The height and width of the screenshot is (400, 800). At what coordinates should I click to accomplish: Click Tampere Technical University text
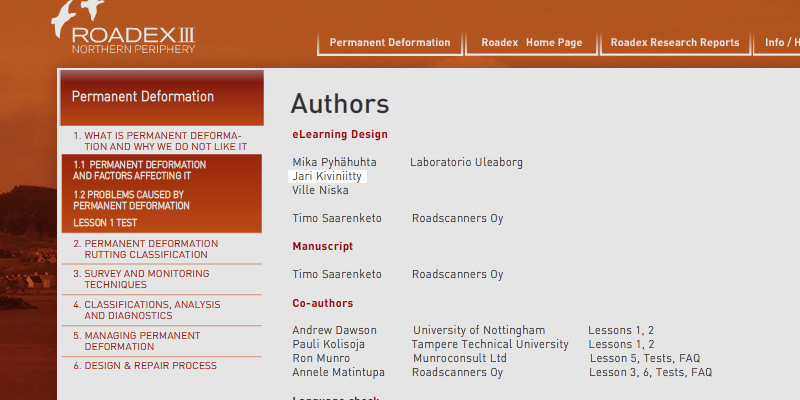[x=490, y=344]
